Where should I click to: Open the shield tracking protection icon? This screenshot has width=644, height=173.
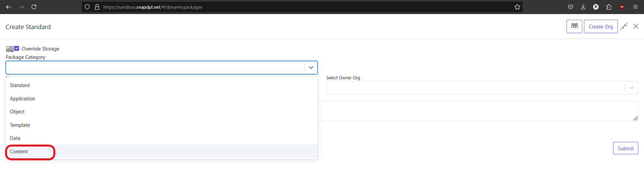(x=87, y=7)
